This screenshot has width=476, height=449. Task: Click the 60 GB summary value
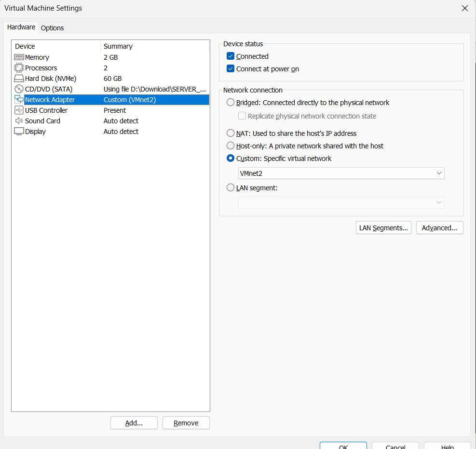click(113, 79)
